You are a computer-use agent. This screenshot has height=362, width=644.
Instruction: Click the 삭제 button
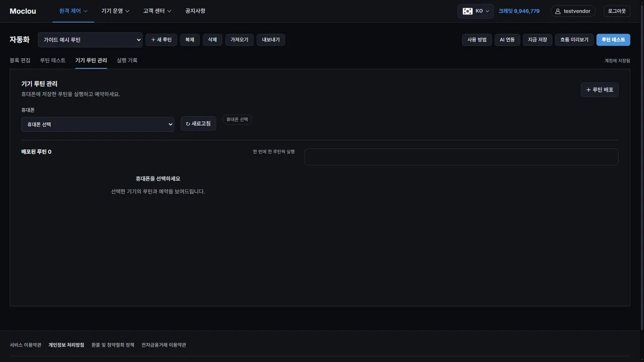[212, 40]
